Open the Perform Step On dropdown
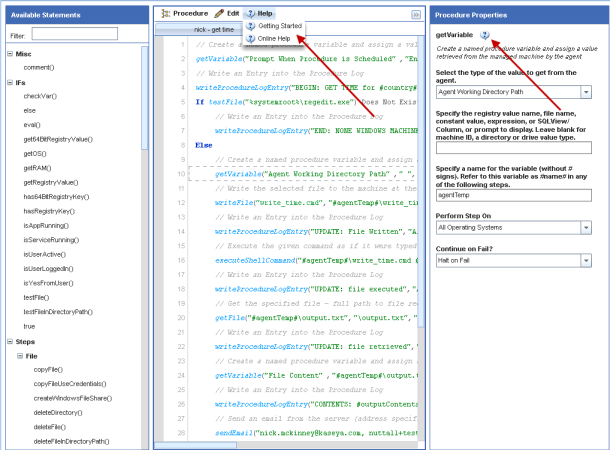Screen dimensions: 610x450 tap(586, 228)
